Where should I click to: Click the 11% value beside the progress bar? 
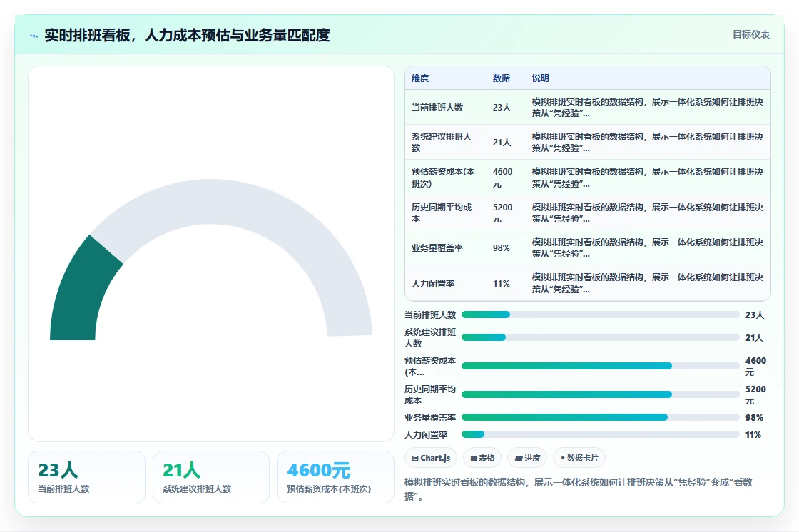(x=753, y=435)
